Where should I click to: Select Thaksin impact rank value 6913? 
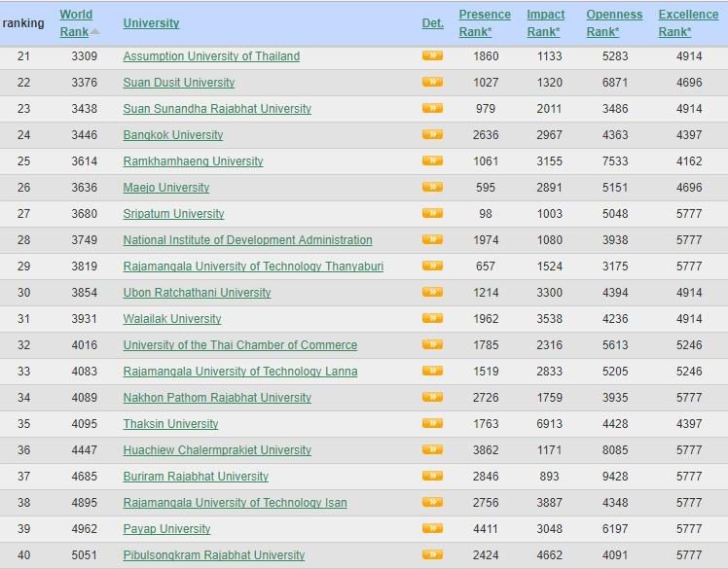point(549,424)
